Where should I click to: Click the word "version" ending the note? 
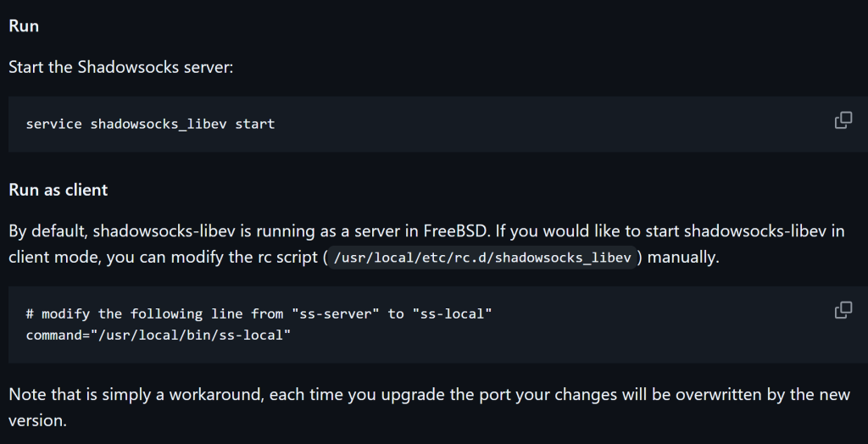pos(36,420)
